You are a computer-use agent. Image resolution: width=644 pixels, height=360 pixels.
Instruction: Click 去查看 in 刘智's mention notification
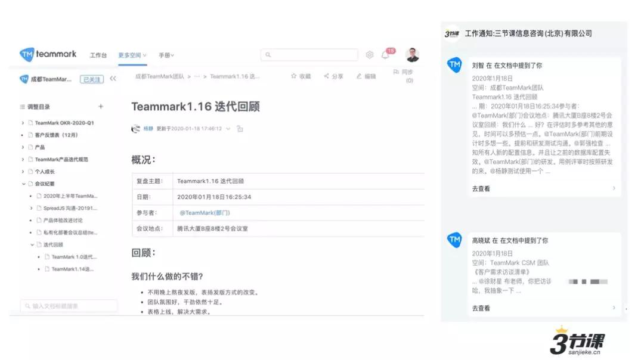481,188
